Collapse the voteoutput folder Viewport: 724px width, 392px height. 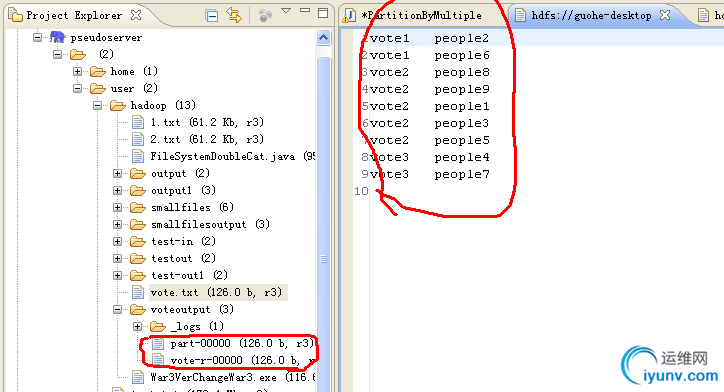point(118,310)
